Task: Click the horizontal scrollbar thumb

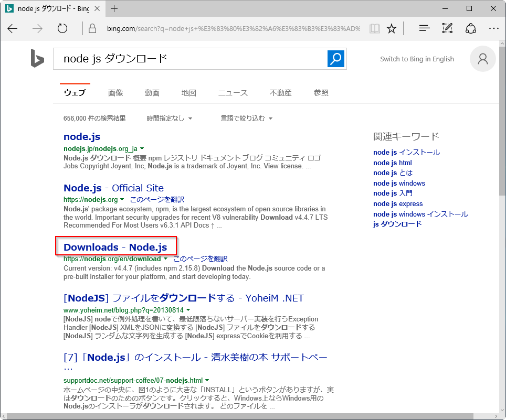Action: [x=240, y=416]
